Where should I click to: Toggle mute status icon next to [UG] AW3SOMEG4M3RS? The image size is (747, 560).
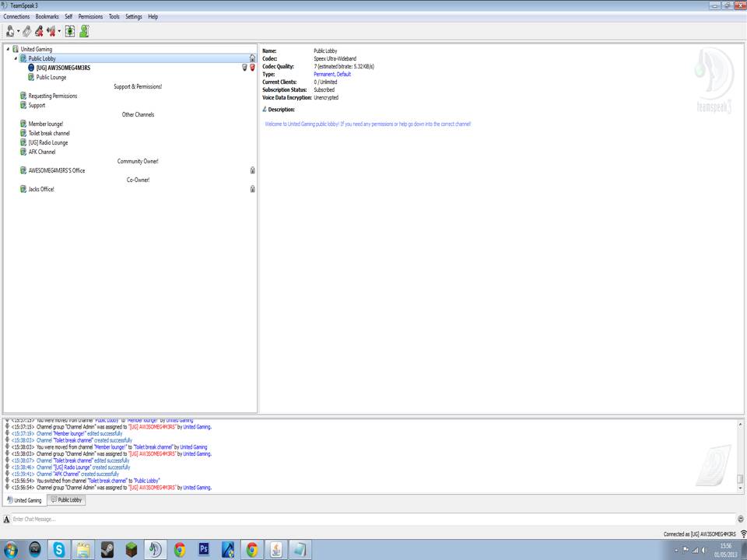[x=244, y=68]
